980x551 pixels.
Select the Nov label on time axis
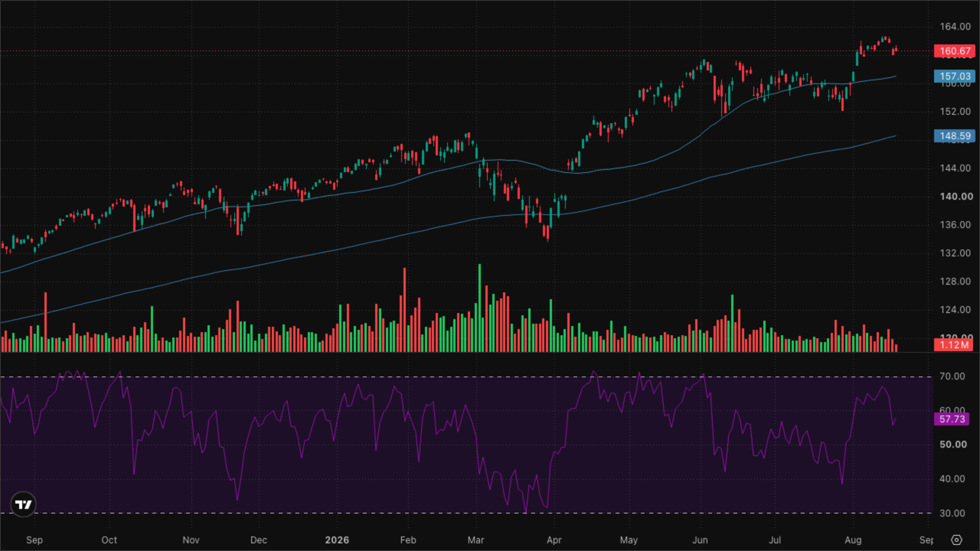(x=191, y=540)
